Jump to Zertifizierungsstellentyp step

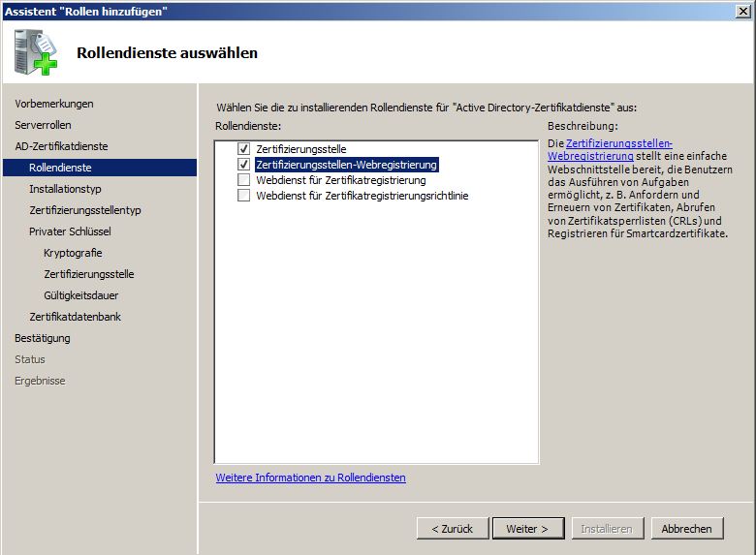(85, 210)
